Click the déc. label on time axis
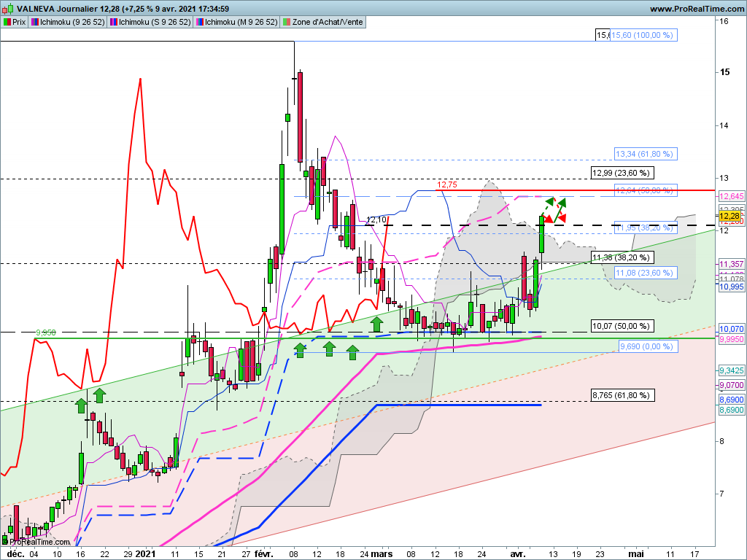Viewport: 747px width, 560px height. click(x=15, y=554)
